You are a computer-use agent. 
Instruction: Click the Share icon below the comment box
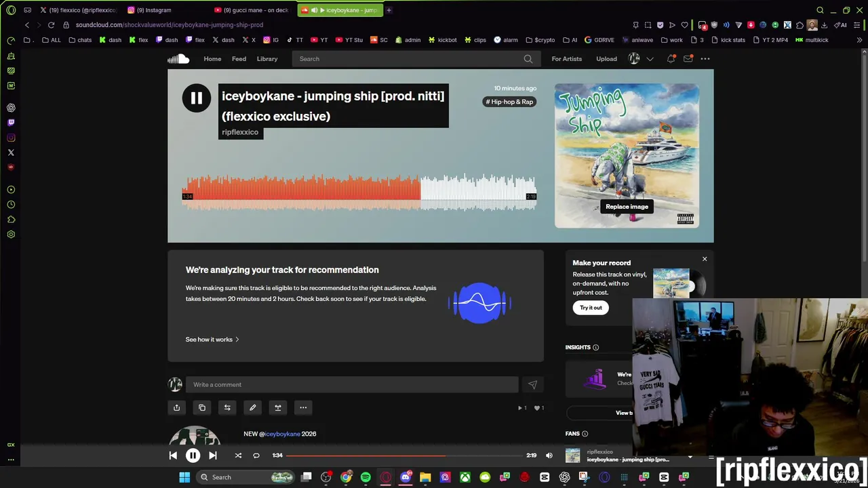[176, 407]
